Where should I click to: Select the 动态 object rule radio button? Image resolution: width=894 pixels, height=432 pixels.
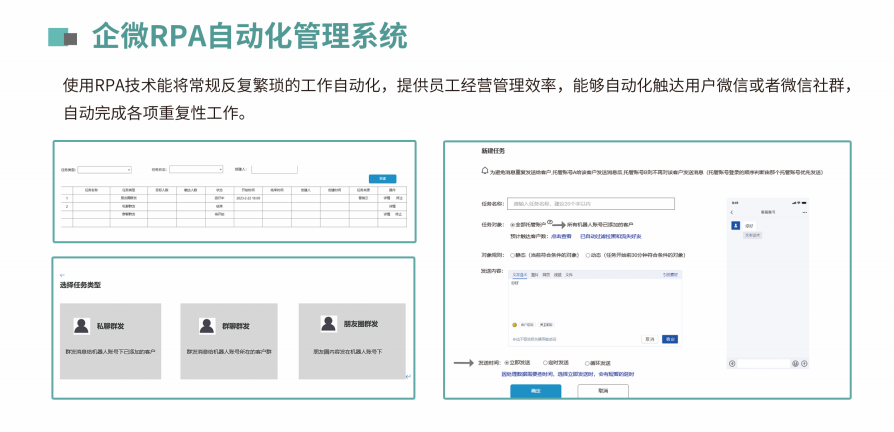coord(588,255)
